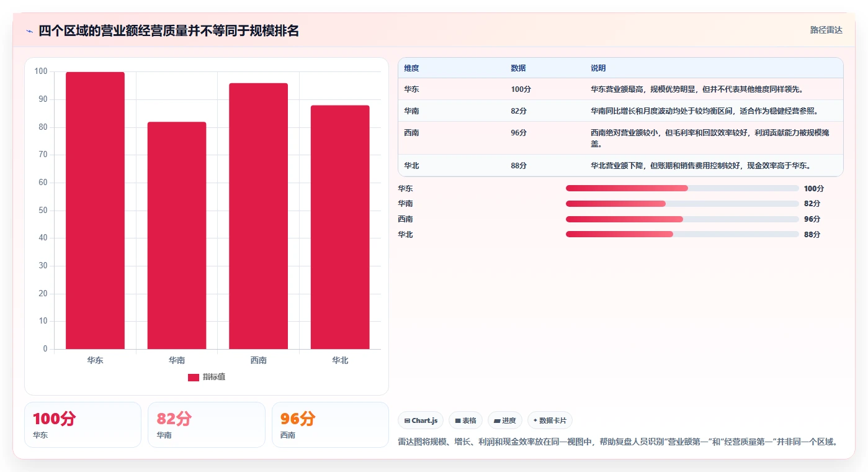Viewport: 868px width, 472px height.
Task: Click the Chart.js chip
Action: coord(421,420)
